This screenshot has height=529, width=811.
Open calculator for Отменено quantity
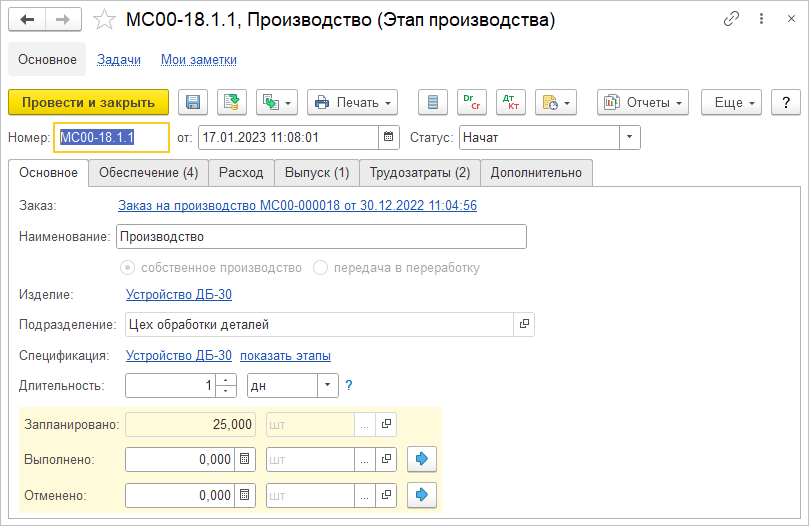click(245, 495)
